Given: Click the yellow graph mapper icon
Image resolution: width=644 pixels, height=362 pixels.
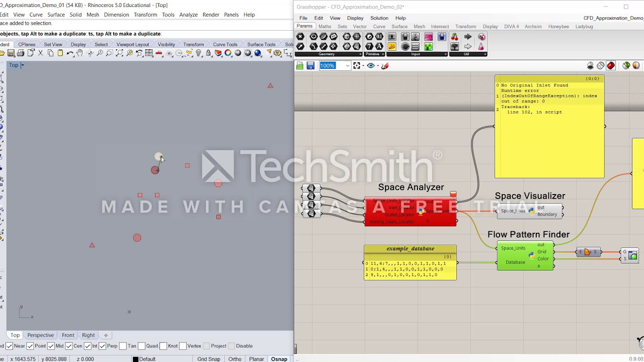Looking at the screenshot, I should coord(392,47).
